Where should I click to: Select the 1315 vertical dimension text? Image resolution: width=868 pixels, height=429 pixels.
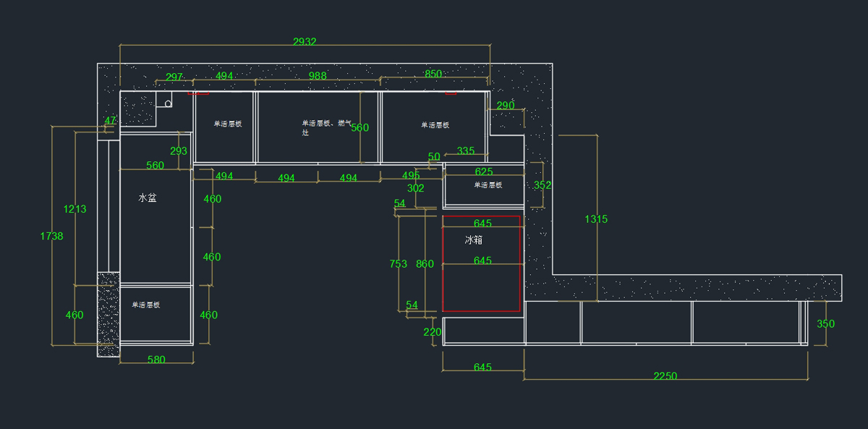pos(596,219)
